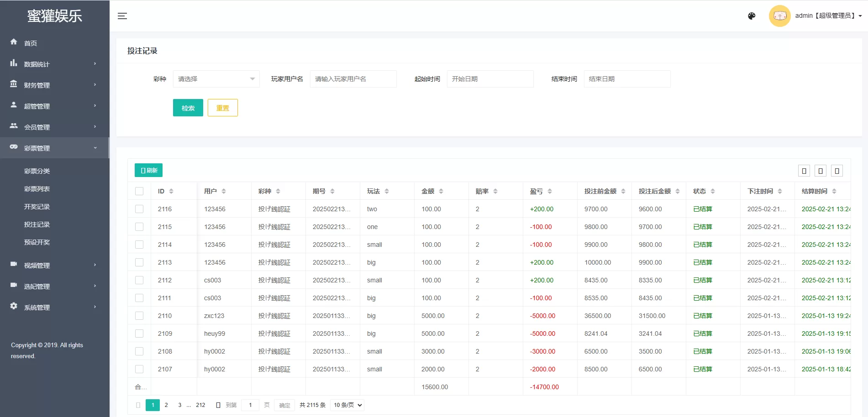Tick the checkbox for row 2110

click(139, 316)
